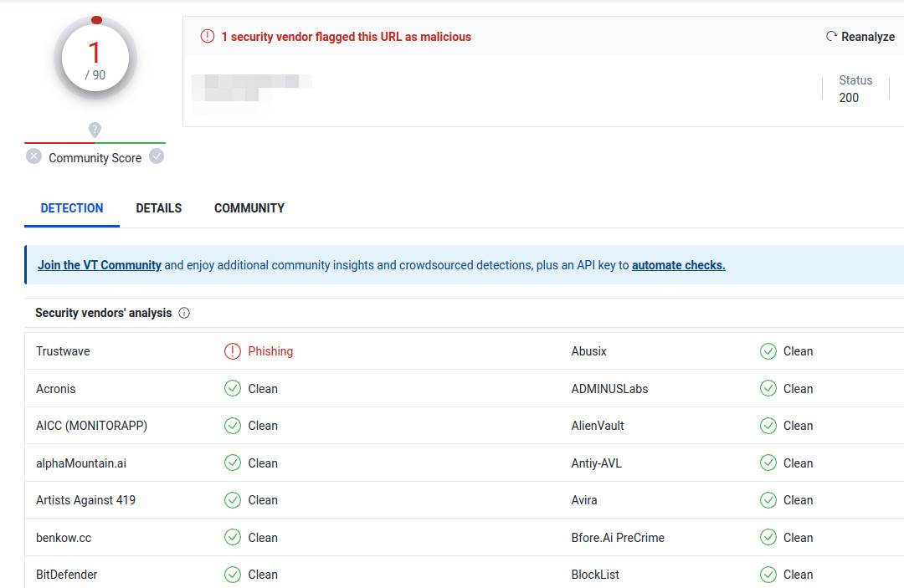
Task: Switch to the DETAILS tab
Action: (x=158, y=207)
